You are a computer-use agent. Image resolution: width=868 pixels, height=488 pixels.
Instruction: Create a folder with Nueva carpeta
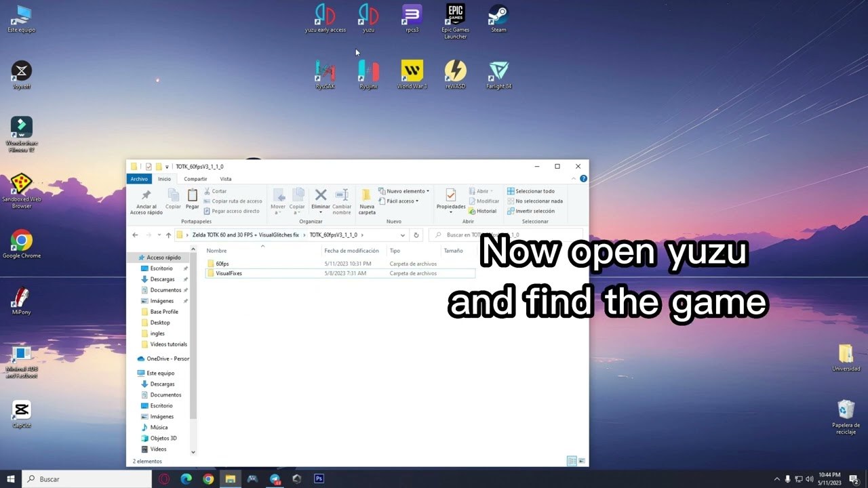[x=367, y=201]
